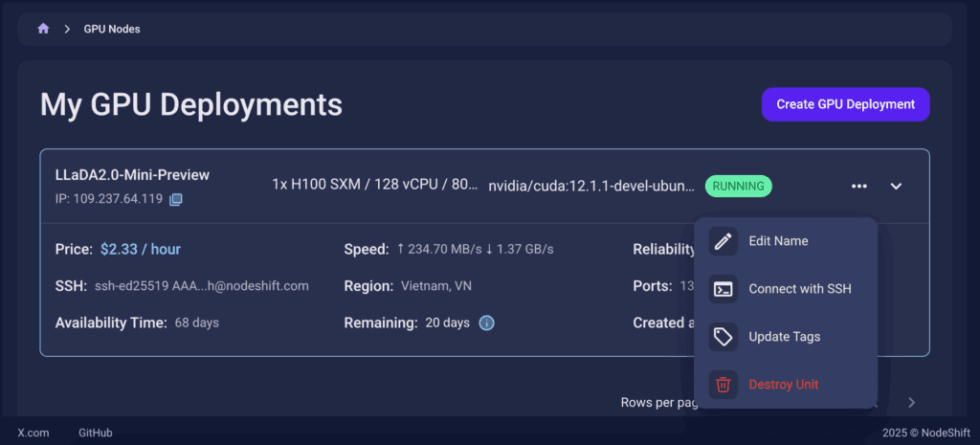The image size is (980, 445).
Task: Open the three-dots more options menu
Action: pos(858,186)
